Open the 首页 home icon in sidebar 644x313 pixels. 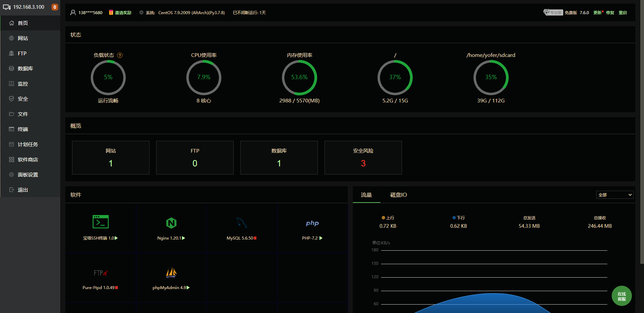pyautogui.click(x=11, y=23)
